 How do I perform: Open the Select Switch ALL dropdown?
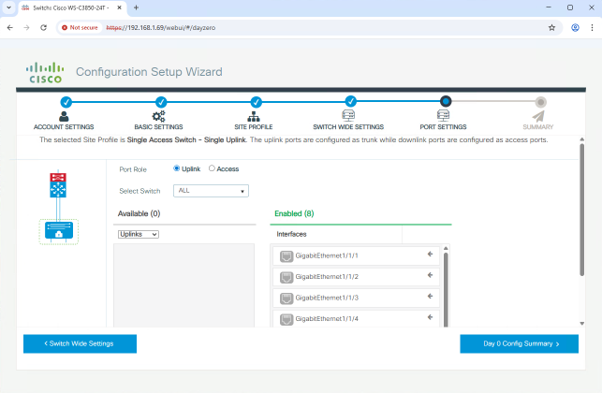click(211, 191)
